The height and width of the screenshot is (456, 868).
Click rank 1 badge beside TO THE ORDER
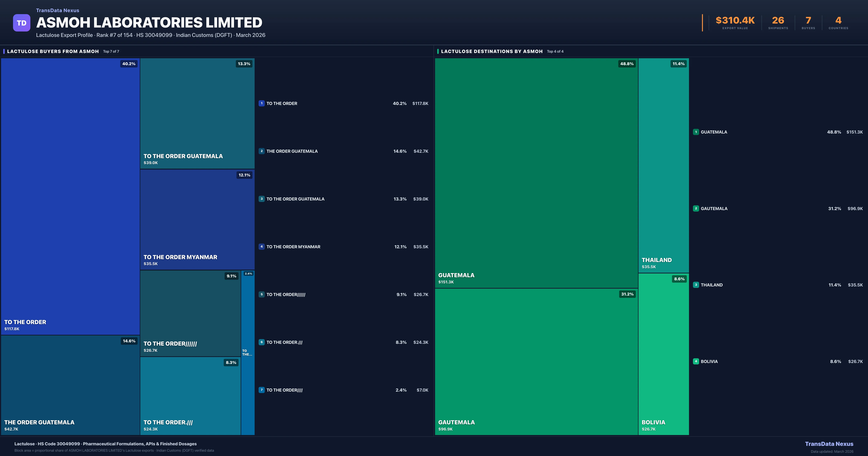coord(261,104)
